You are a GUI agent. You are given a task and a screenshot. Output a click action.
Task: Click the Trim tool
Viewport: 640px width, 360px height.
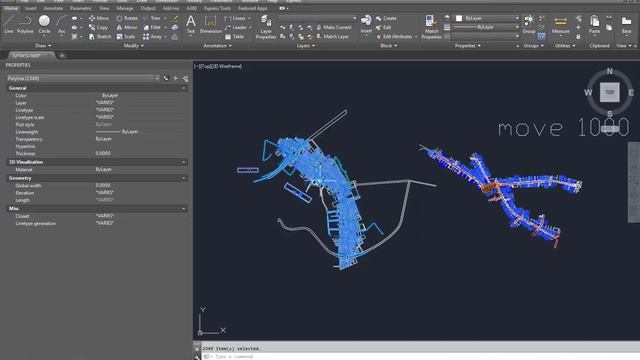(152, 18)
